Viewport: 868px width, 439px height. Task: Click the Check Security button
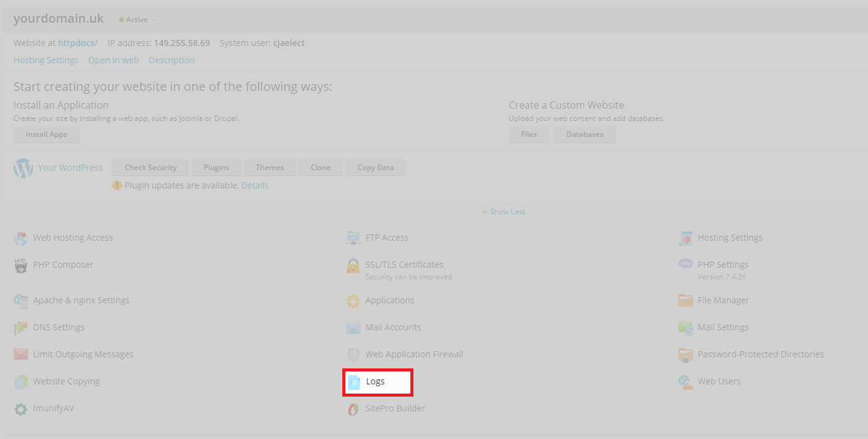[151, 168]
